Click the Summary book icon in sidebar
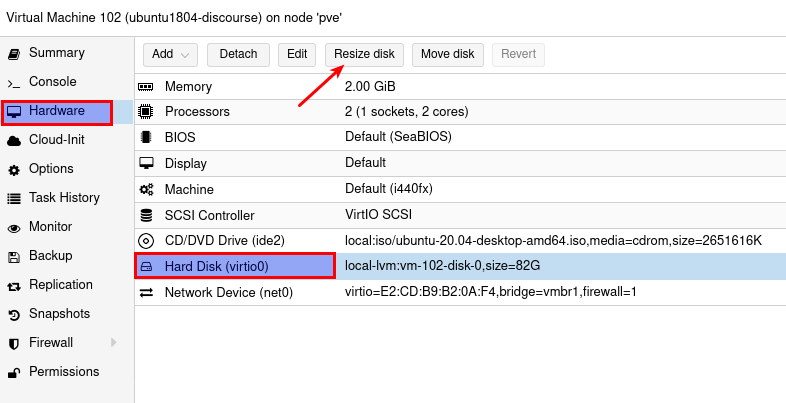The image size is (786, 403). coord(14,53)
